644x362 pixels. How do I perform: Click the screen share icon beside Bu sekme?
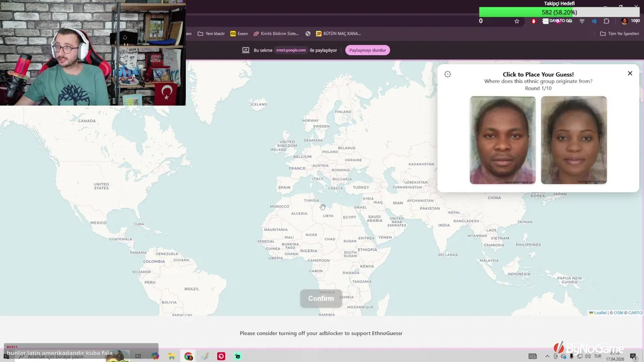click(246, 50)
